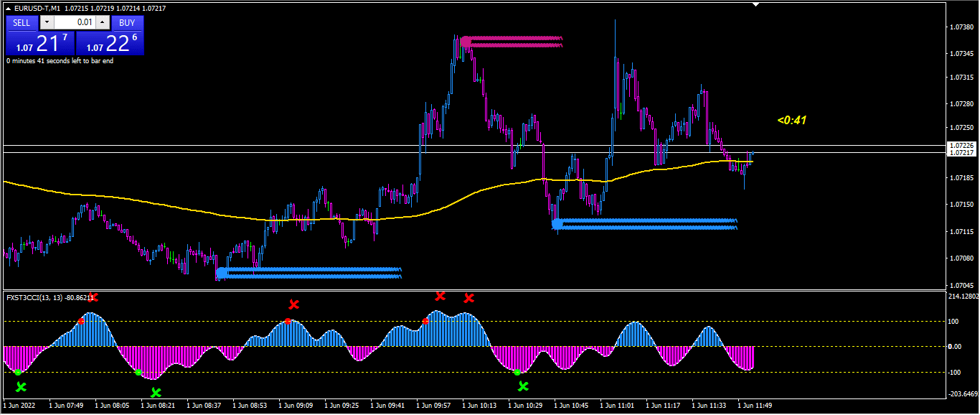Click the green X marker below 08:21

click(x=156, y=393)
